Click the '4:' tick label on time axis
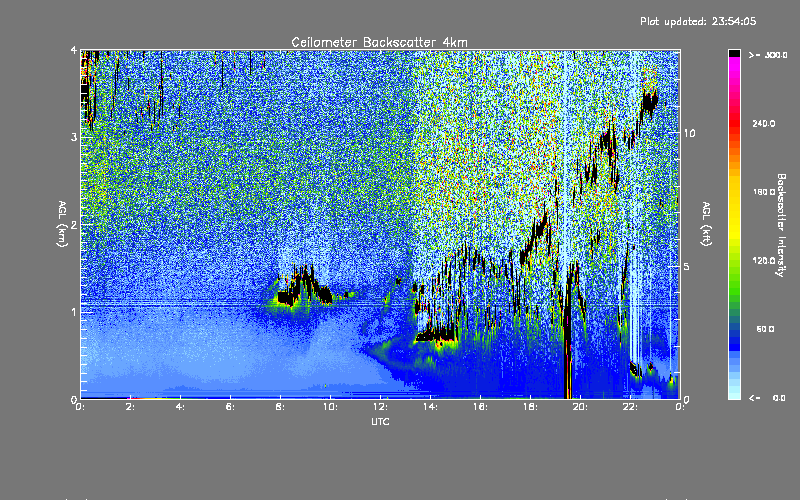Image resolution: width=800 pixels, height=500 pixels. click(x=180, y=407)
